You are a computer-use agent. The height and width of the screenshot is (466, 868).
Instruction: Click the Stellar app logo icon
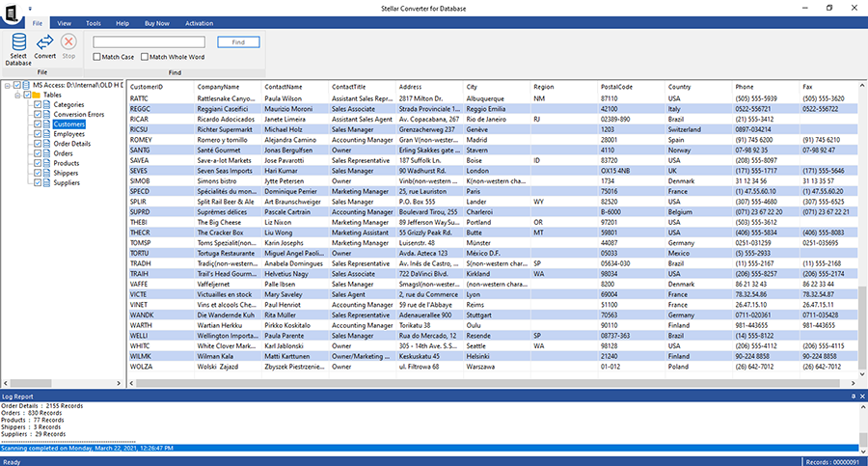tap(11, 13)
